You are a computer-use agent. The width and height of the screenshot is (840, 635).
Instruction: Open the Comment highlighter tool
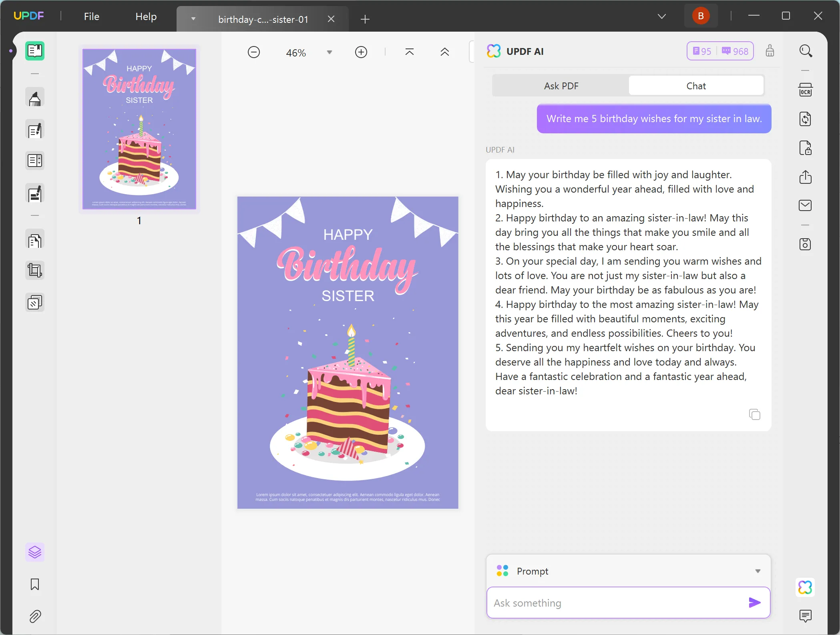35,98
